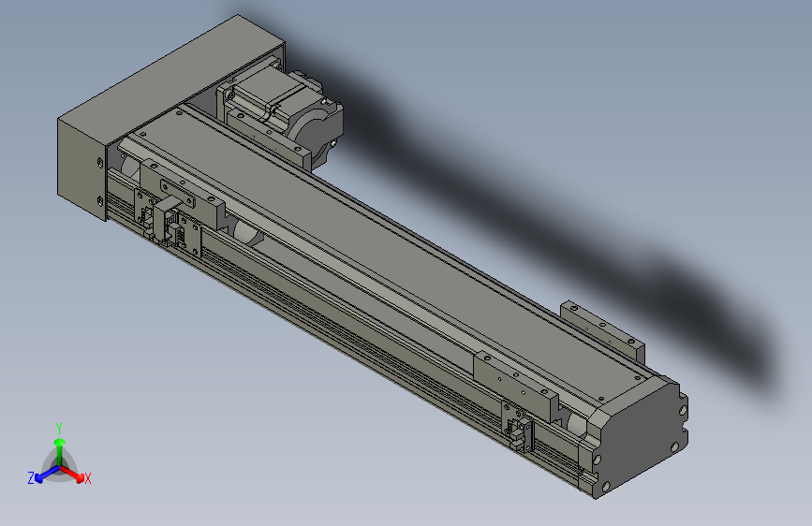Viewport: 812px width, 526px height.
Task: Select the red X axis on orientation triad
Action: pyautogui.click(x=72, y=475)
